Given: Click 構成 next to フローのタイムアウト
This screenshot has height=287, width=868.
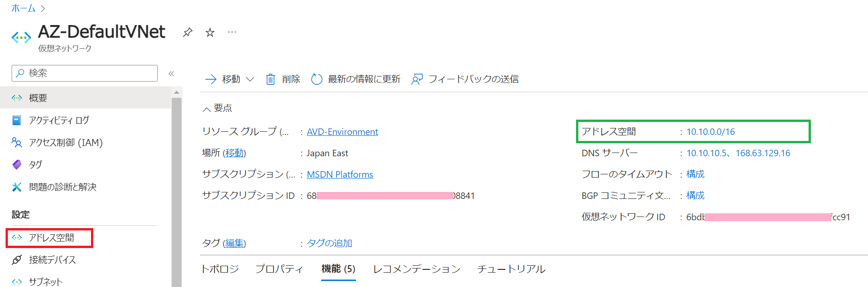Looking at the screenshot, I should click(695, 174).
